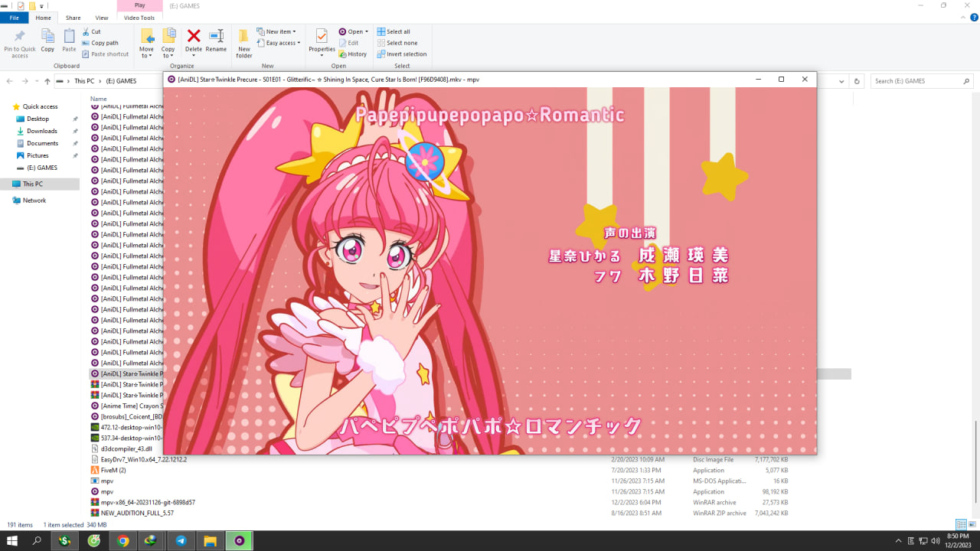Click Invert selection in the ribbon
The width and height of the screenshot is (980, 551).
click(x=402, y=54)
